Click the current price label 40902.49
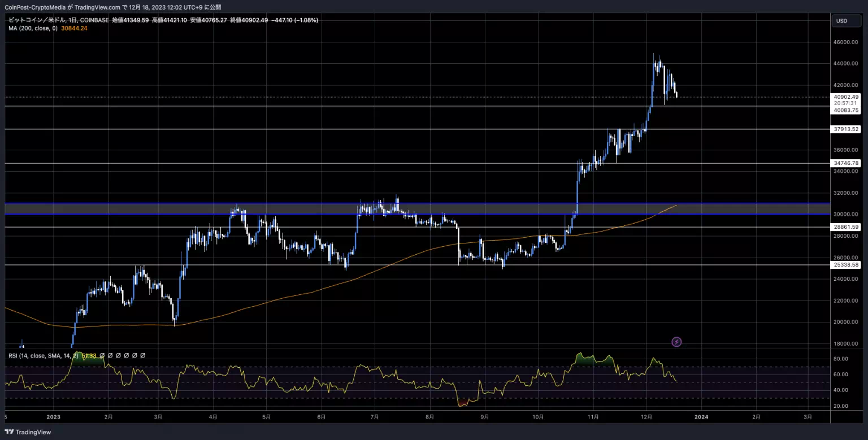 tap(846, 97)
